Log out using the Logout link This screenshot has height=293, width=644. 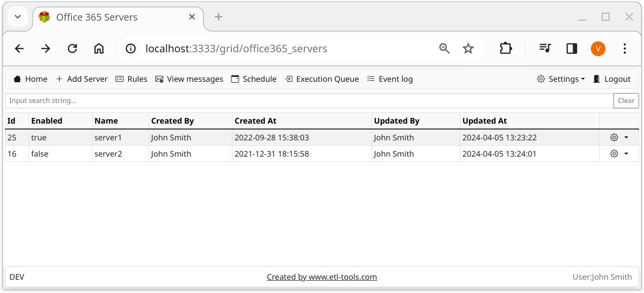tap(612, 79)
